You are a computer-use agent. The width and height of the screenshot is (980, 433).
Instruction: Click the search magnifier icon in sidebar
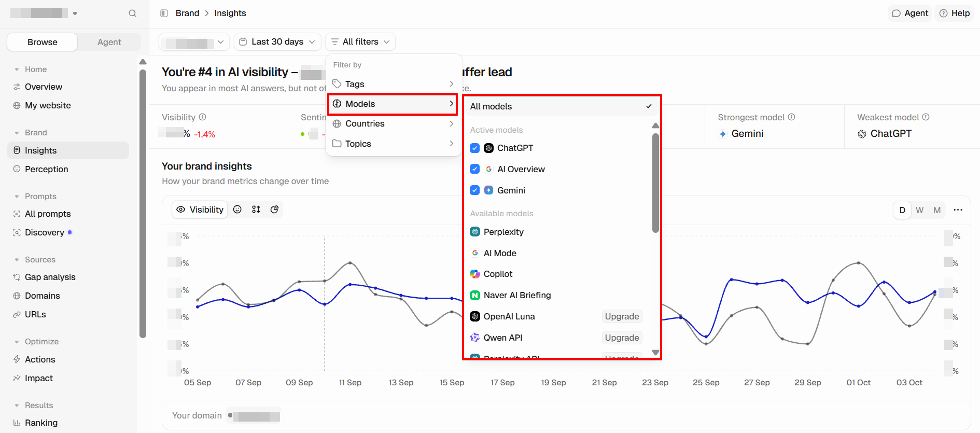click(133, 13)
